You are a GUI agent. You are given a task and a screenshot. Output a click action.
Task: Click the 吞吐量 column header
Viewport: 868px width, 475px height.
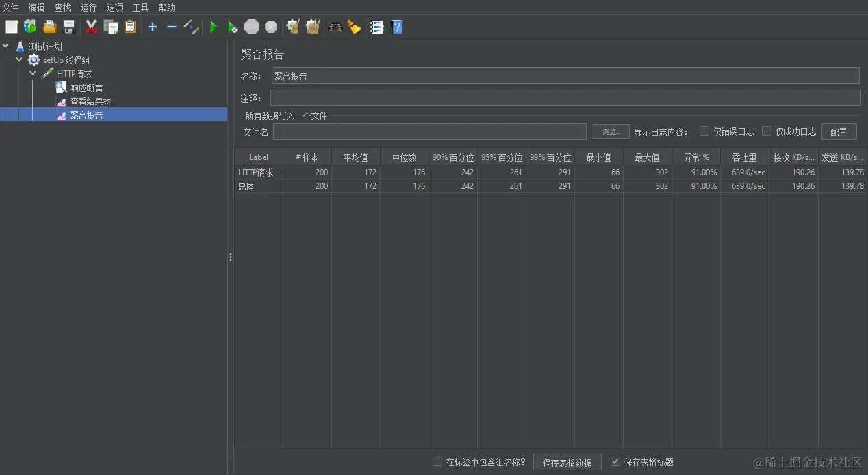pyautogui.click(x=745, y=157)
